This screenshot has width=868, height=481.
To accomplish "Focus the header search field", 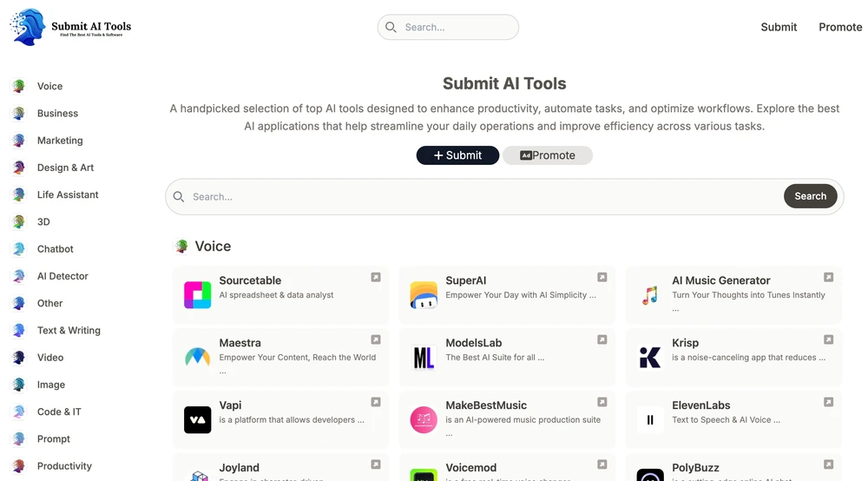I will pos(448,27).
